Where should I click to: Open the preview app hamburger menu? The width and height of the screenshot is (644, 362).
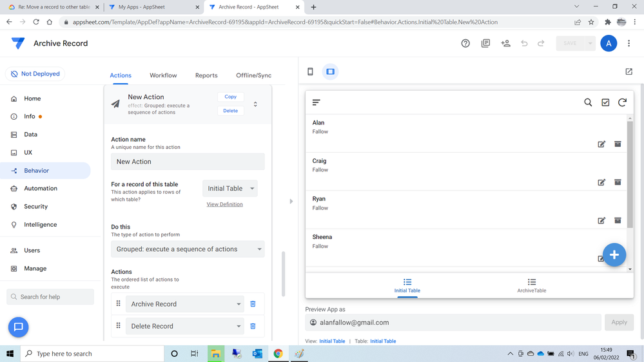click(x=317, y=102)
